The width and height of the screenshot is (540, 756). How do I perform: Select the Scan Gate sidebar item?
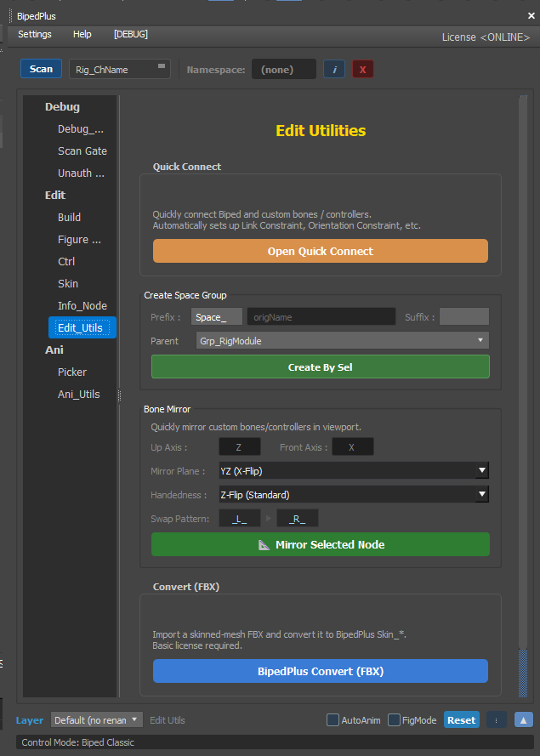click(82, 151)
